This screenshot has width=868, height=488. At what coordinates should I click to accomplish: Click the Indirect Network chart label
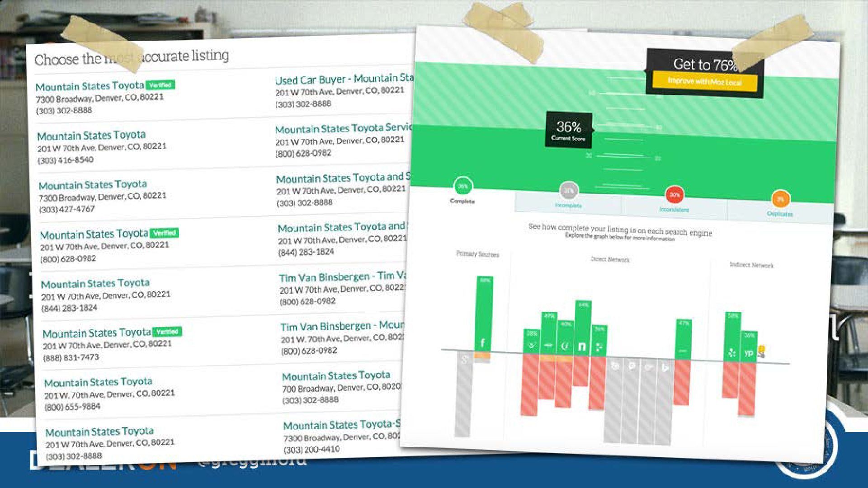(751, 265)
